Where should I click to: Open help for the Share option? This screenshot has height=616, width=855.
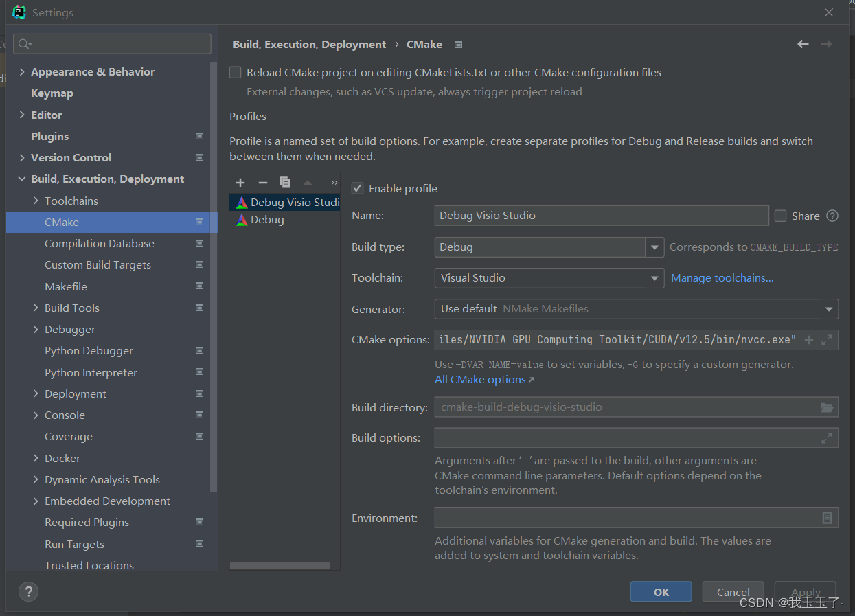[x=832, y=216]
